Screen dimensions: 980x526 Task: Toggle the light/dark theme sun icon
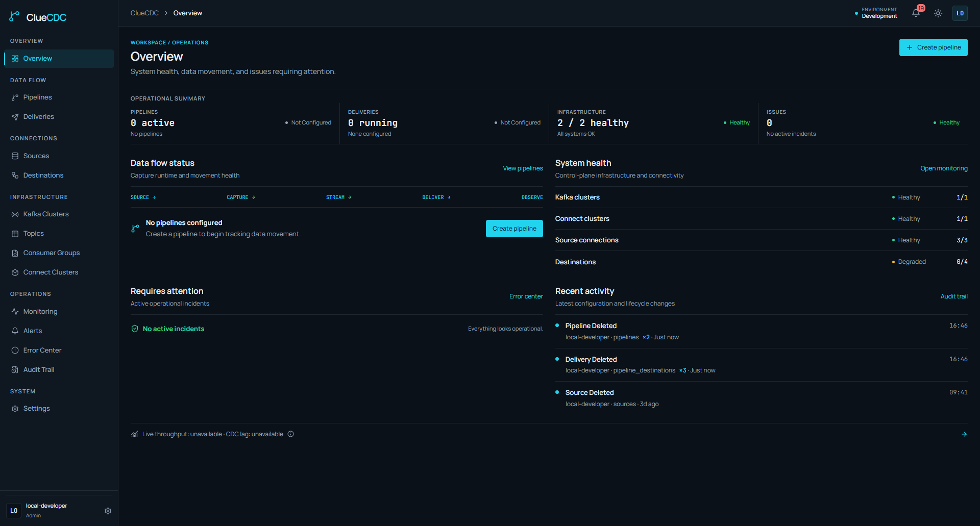pos(938,13)
